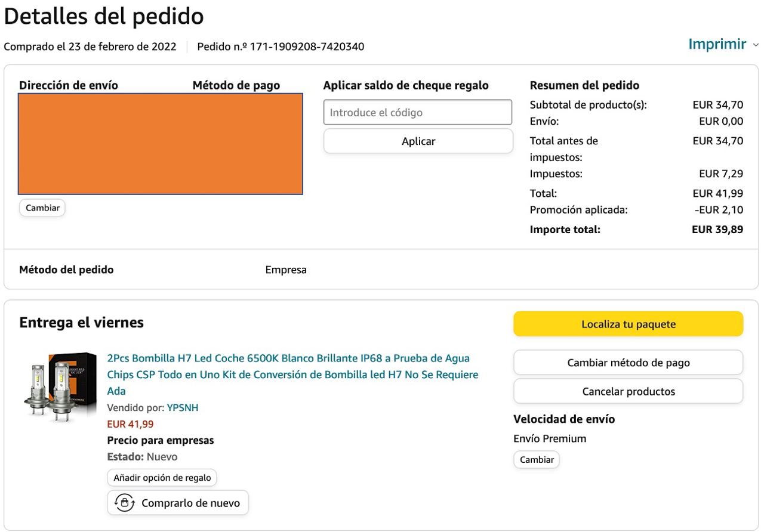
Task: Click the Imprimir link
Action: pyautogui.click(x=717, y=44)
